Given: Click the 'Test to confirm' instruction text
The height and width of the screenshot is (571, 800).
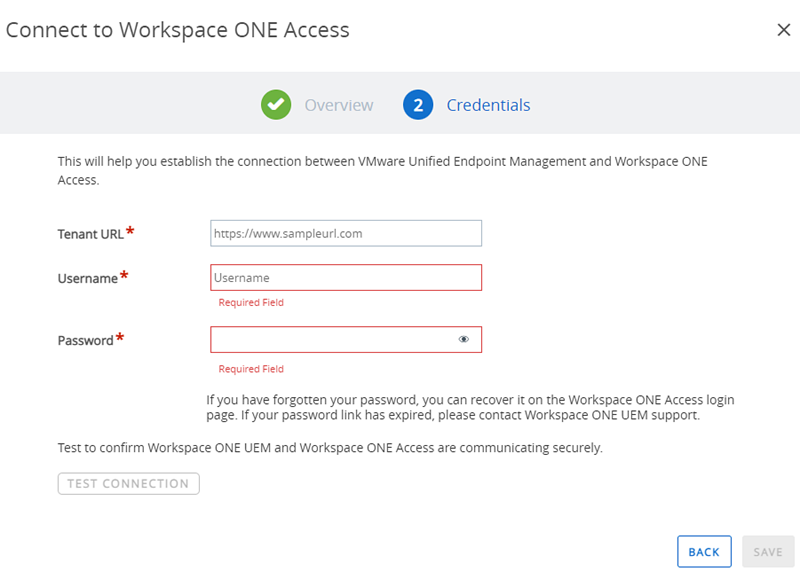Looking at the screenshot, I should pyautogui.click(x=330, y=448).
